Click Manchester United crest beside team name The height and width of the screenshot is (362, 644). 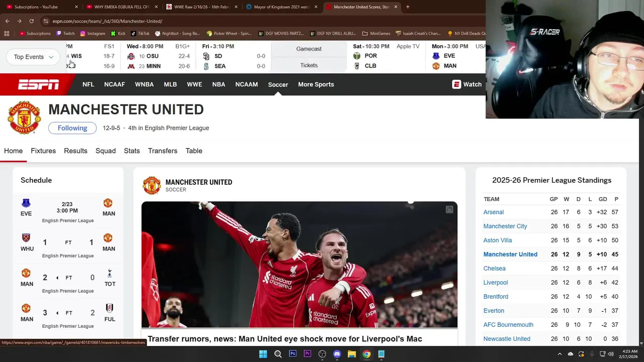24,118
